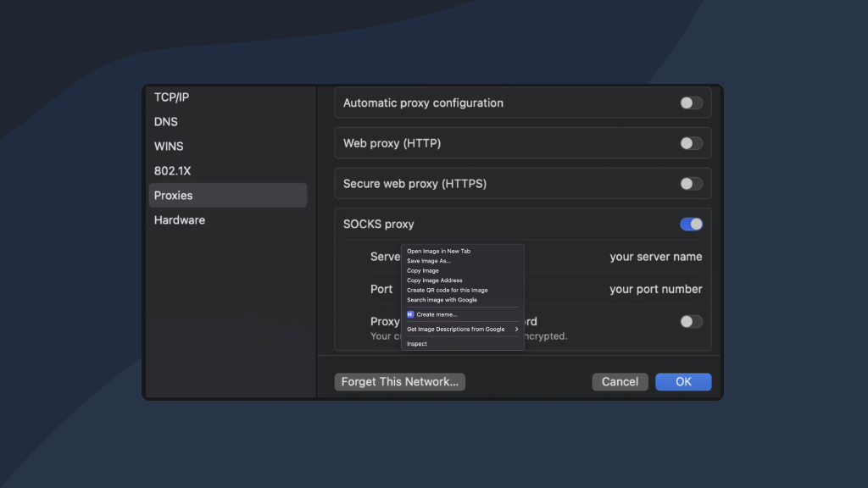The image size is (868, 488).
Task: Enable Secure web proxy (HTTPS) switch
Action: click(x=691, y=184)
